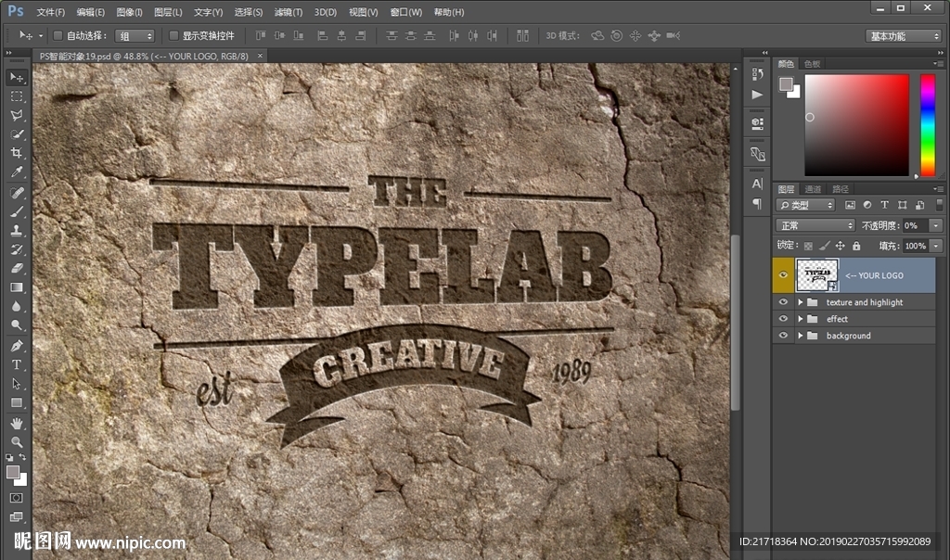Open the 基本功能 workspace dropdown
The image size is (950, 560).
[904, 36]
